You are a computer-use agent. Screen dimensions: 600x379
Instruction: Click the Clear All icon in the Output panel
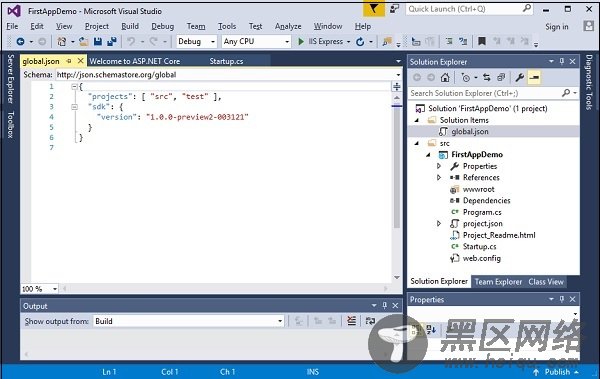351,321
